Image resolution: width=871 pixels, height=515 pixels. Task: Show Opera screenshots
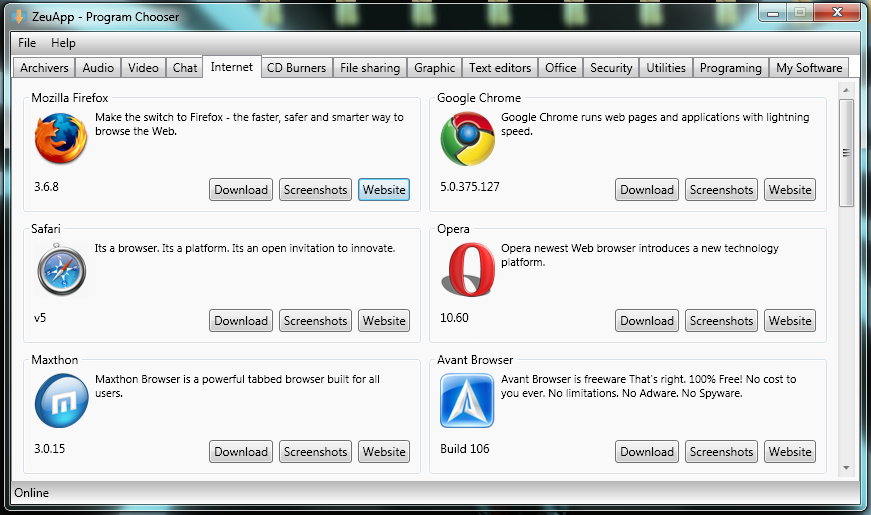click(x=722, y=321)
